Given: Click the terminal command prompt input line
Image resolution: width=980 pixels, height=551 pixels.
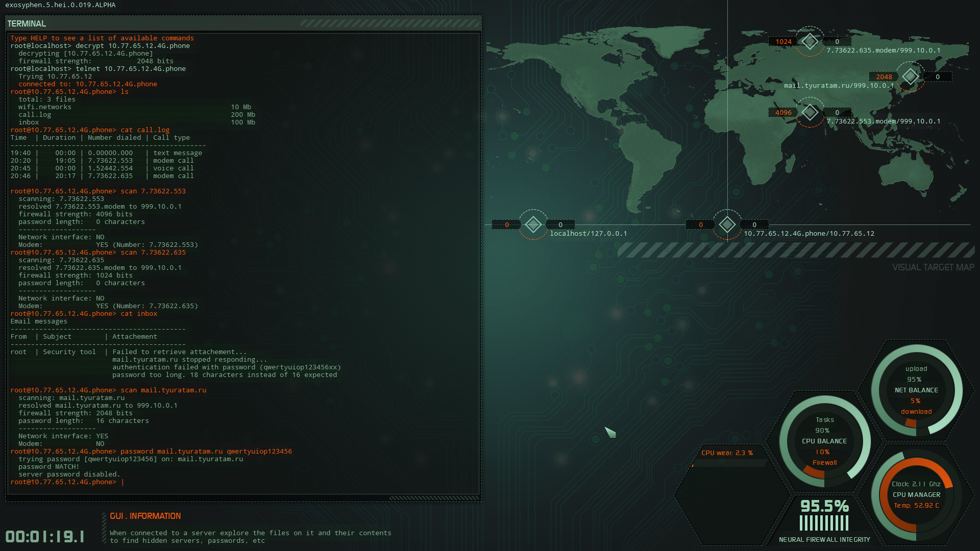Looking at the screenshot, I should coord(66,482).
